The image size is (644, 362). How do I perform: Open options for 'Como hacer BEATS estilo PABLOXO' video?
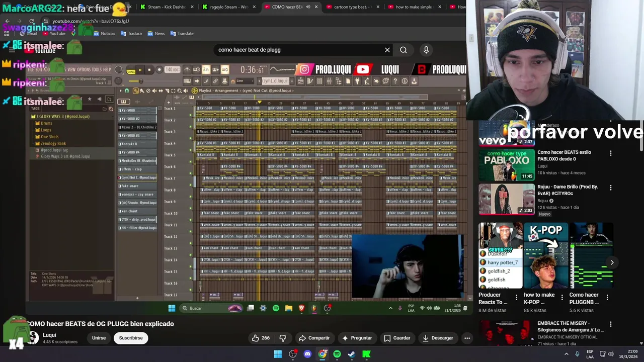pos(611,153)
